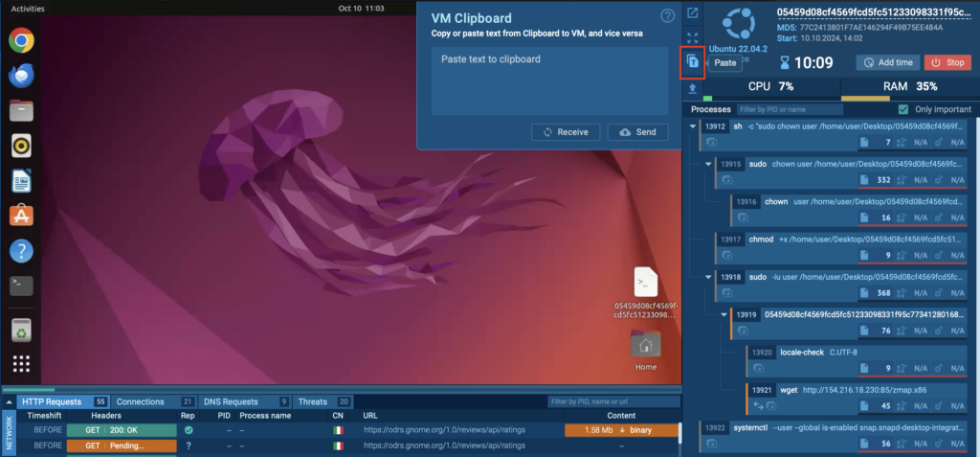Viewport: 980px width, 457px height.
Task: Show Applications grid in the dock
Action: 21,364
